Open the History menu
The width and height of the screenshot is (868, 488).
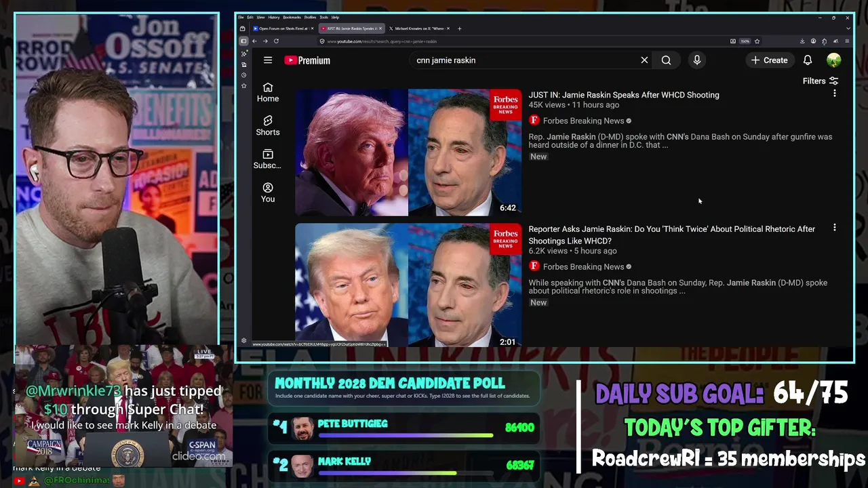pyautogui.click(x=274, y=17)
